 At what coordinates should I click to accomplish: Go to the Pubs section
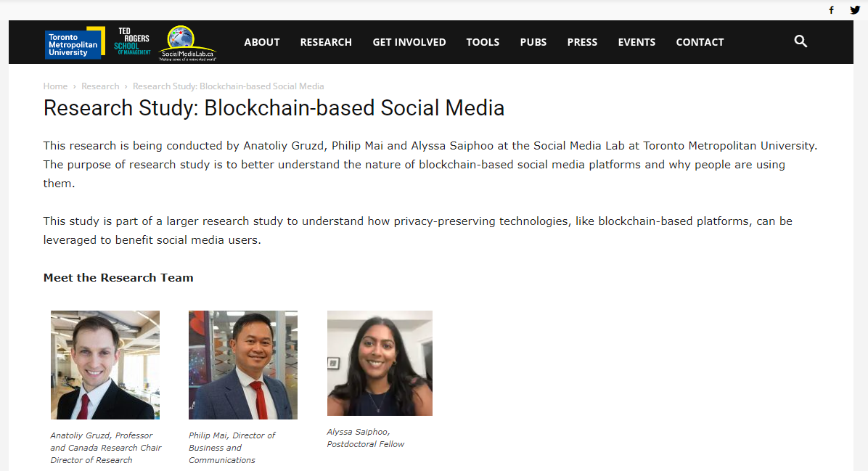(533, 42)
